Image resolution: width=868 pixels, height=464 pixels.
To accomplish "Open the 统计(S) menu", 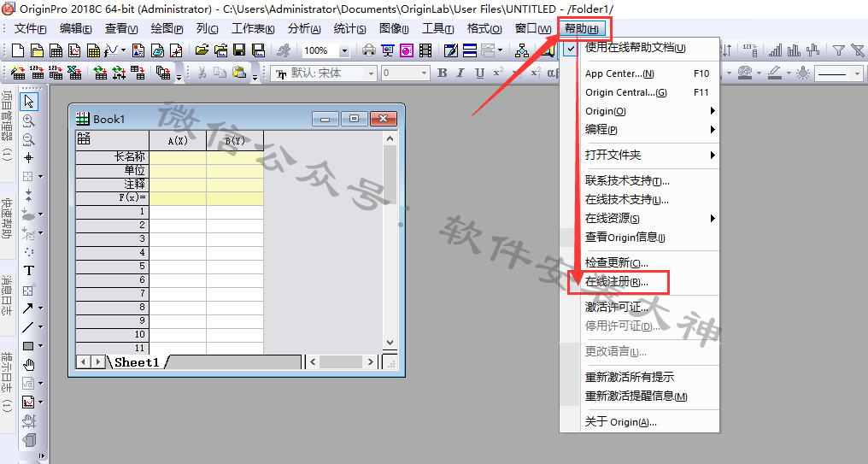I will pos(349,29).
